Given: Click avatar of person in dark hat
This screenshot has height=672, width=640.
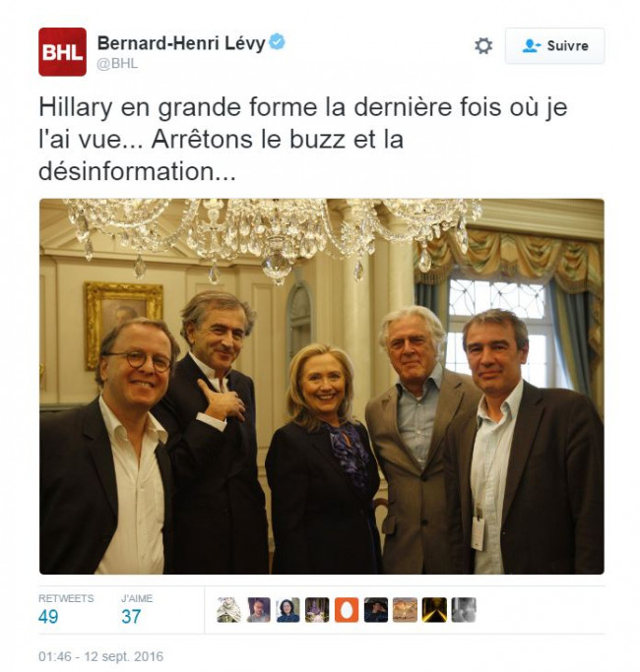Looking at the screenshot, I should coord(376,609).
